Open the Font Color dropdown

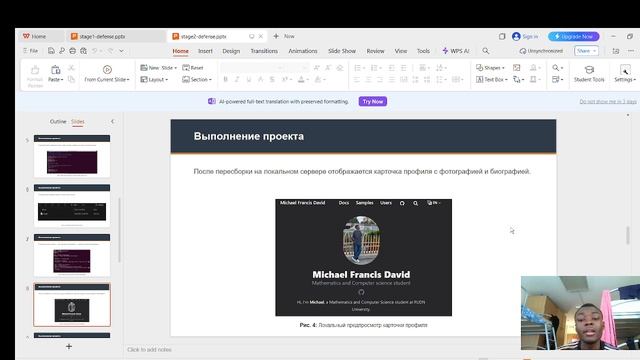click(307, 80)
